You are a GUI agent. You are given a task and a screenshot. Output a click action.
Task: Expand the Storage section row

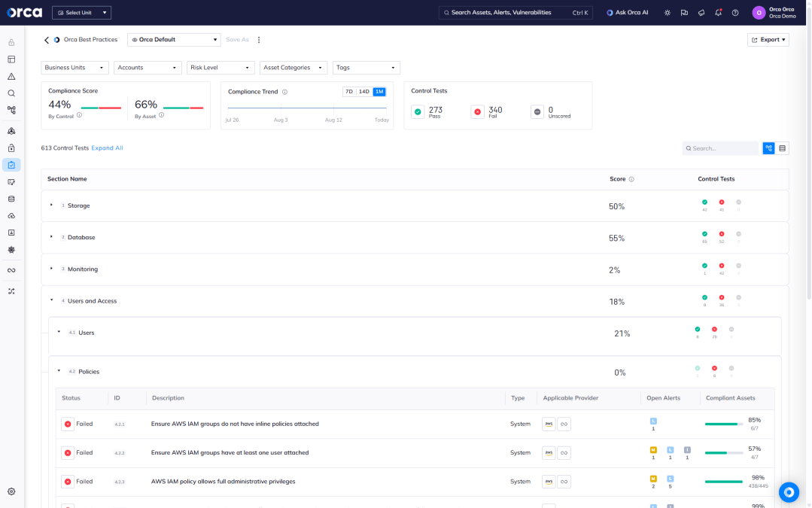[x=52, y=205]
